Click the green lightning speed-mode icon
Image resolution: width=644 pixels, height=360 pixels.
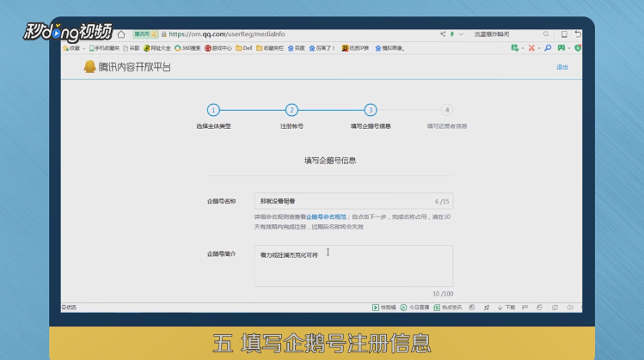click(452, 34)
